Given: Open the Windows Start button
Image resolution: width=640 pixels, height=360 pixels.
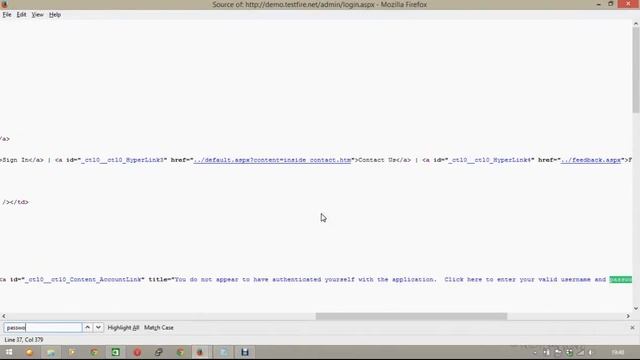Looking at the screenshot, I should click(9, 352).
